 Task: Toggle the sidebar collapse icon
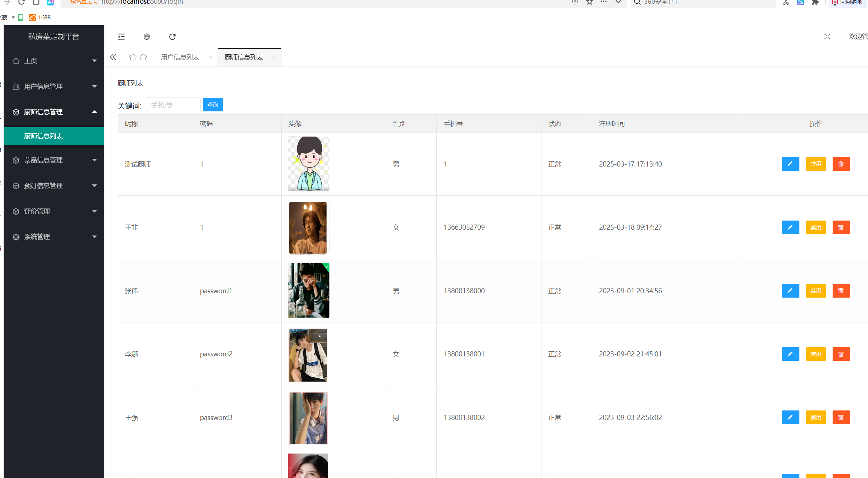click(121, 37)
